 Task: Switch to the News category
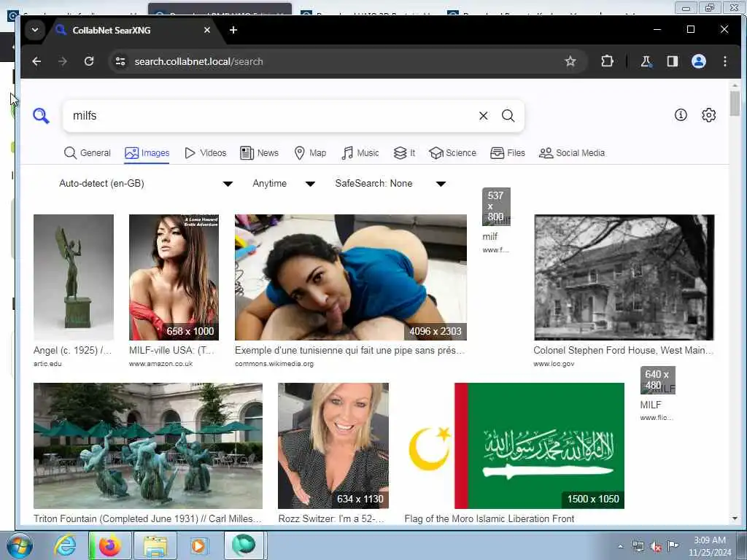point(259,153)
